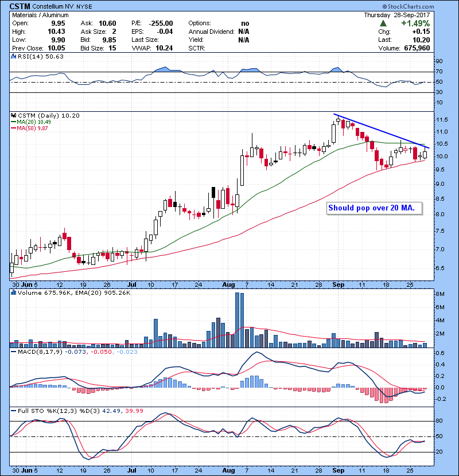Click the VWAP value 10.24
Image resolution: width=459 pixels, height=476 pixels.
coord(164,48)
